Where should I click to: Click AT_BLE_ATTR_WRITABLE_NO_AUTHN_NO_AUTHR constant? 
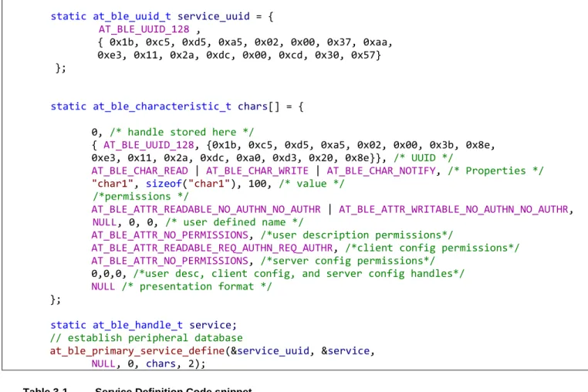click(454, 209)
